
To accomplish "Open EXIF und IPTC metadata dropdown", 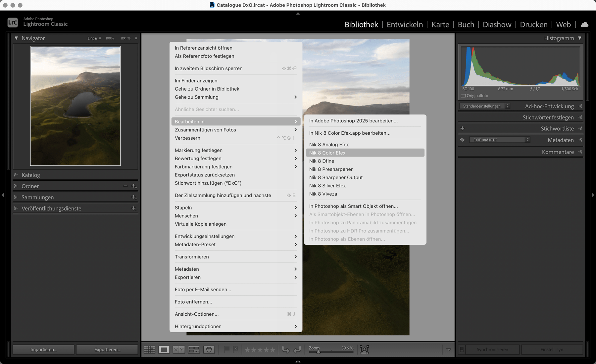I will tap(500, 140).
